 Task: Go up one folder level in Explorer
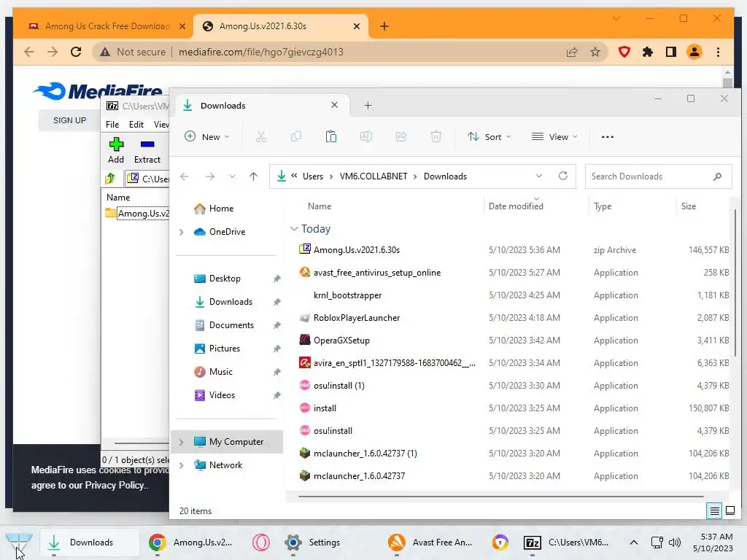click(x=253, y=176)
